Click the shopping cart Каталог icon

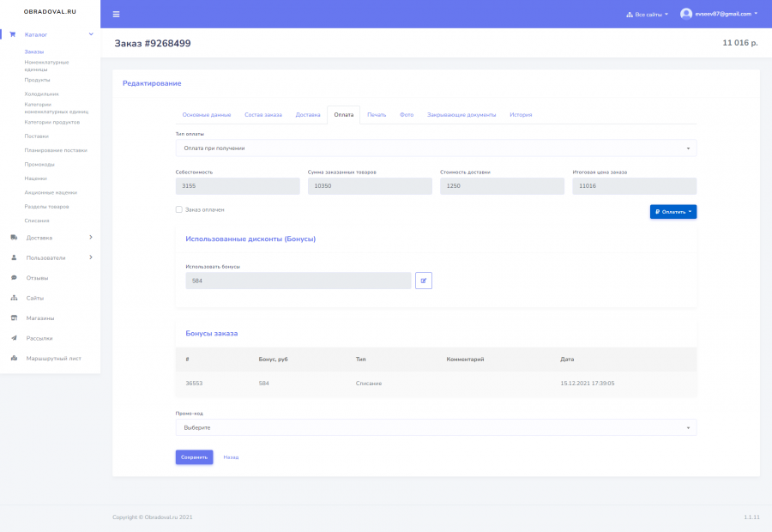[x=13, y=34]
